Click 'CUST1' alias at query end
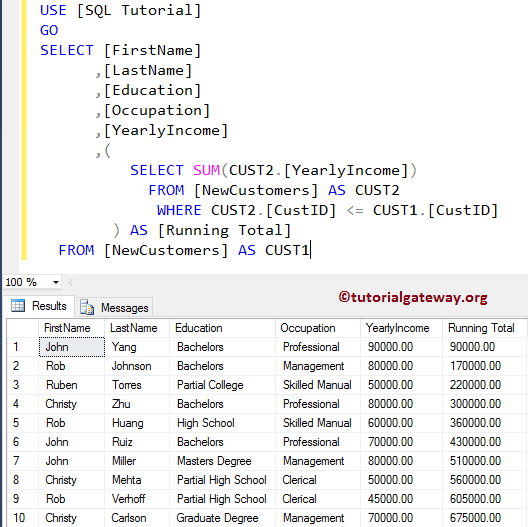Image resolution: width=528 pixels, height=527 pixels. click(x=287, y=251)
